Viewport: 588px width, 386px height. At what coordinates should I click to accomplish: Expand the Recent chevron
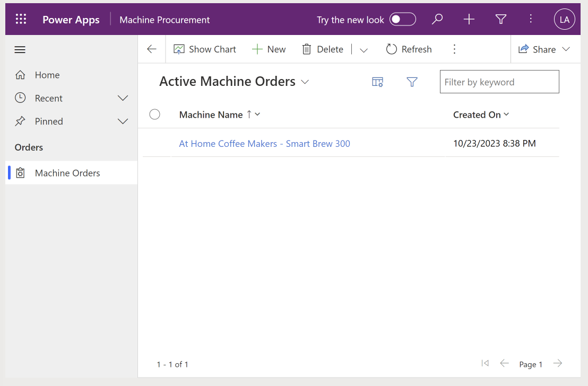pos(123,98)
